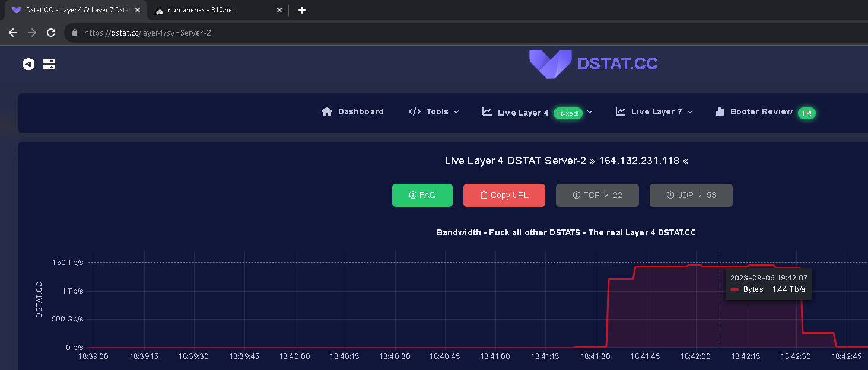Close the numanenes R10.net tab
868x370 pixels.
pyautogui.click(x=279, y=10)
